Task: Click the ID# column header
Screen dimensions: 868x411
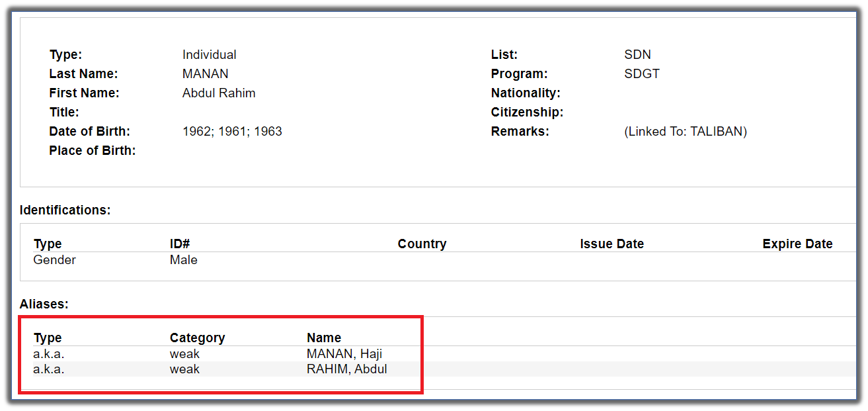Action: tap(180, 244)
